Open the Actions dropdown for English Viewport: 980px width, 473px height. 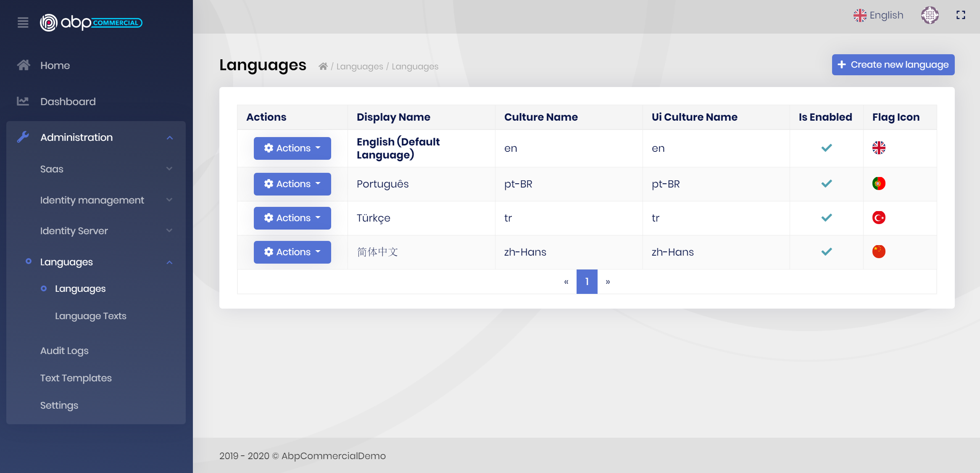[x=292, y=148]
